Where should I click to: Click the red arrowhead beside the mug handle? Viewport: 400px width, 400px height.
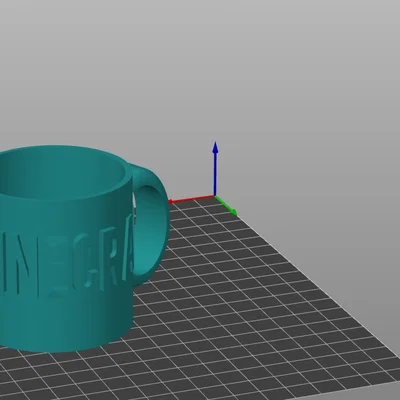point(170,201)
